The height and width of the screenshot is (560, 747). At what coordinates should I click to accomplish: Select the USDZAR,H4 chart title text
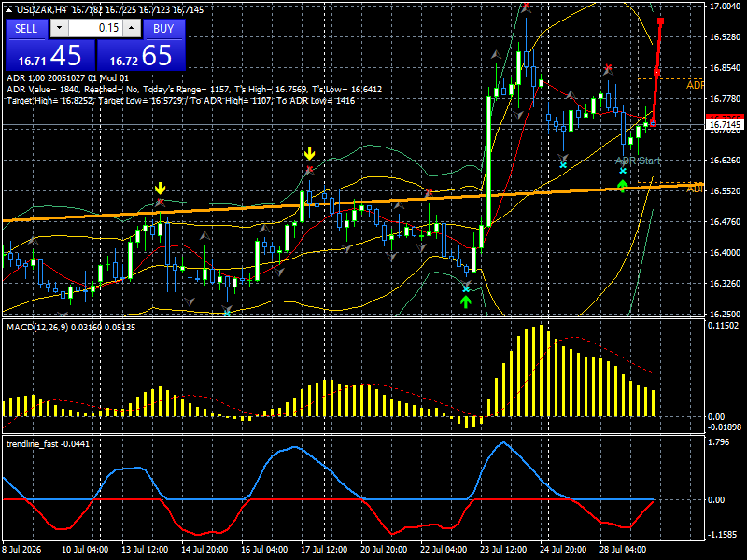click(41, 10)
